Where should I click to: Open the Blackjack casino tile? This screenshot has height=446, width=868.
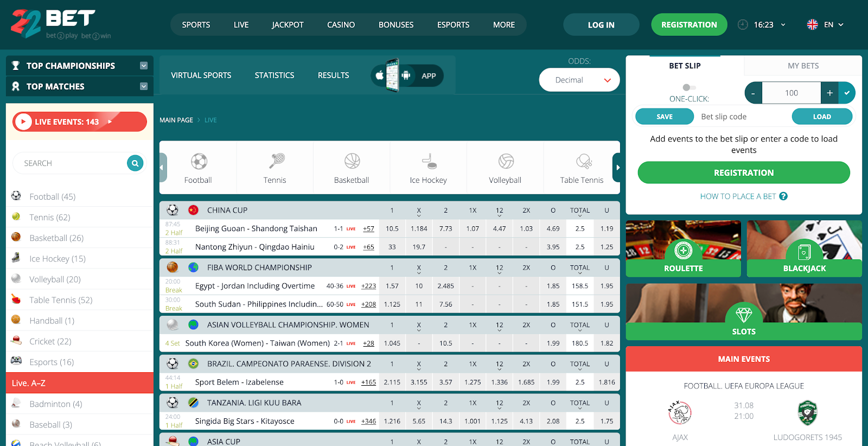(805, 249)
